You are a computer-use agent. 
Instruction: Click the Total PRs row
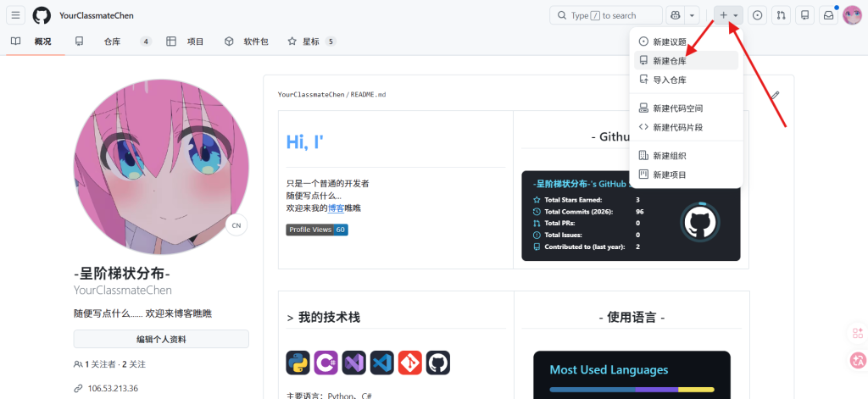point(587,224)
